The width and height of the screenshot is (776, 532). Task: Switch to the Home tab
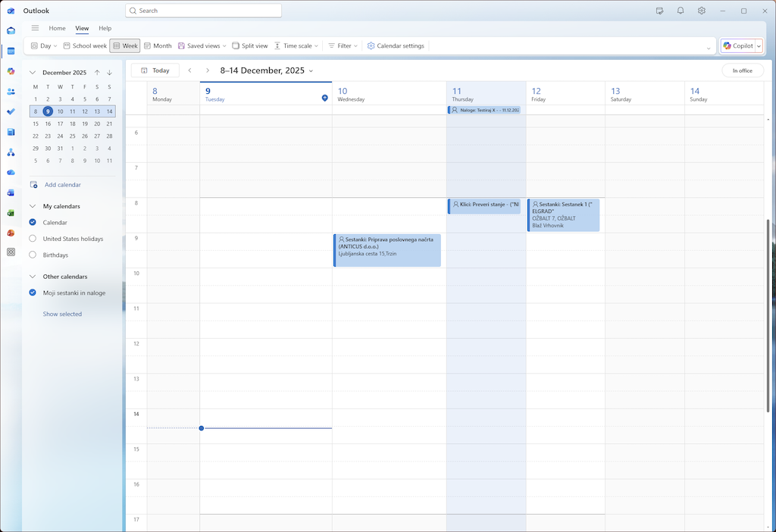[57, 28]
